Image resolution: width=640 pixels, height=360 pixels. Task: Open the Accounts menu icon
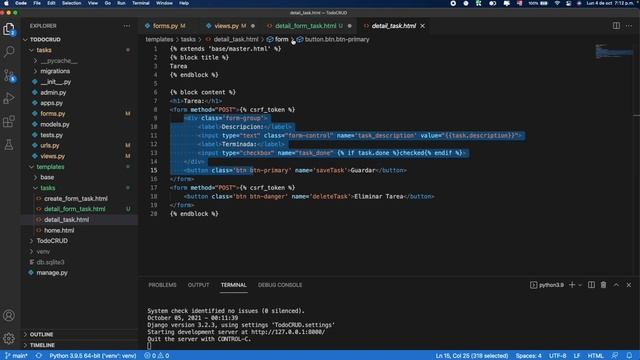9,315
